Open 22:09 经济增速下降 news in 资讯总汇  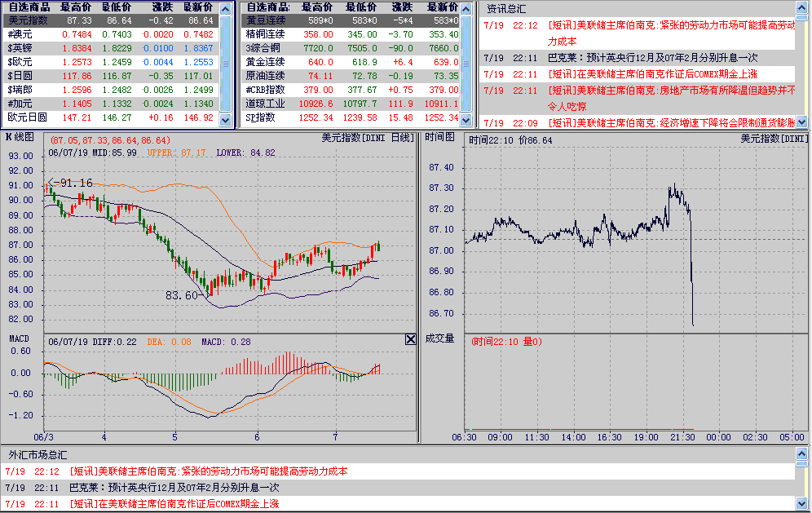638,123
